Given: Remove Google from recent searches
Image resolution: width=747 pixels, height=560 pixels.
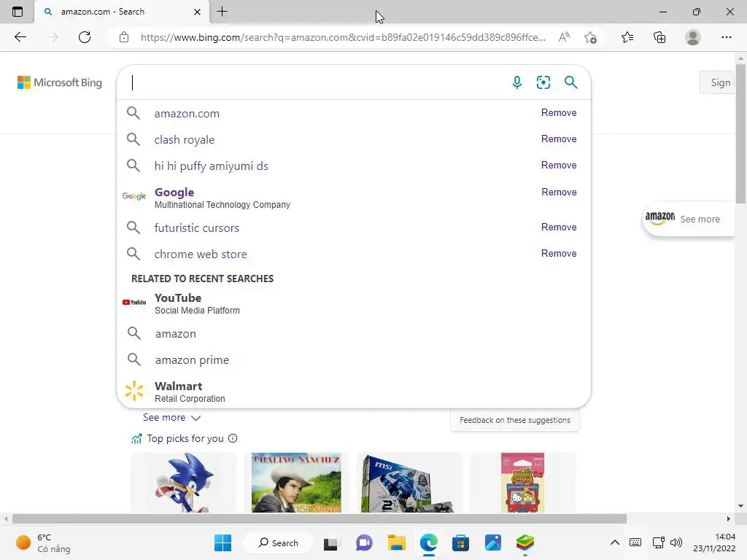Looking at the screenshot, I should 559,192.
